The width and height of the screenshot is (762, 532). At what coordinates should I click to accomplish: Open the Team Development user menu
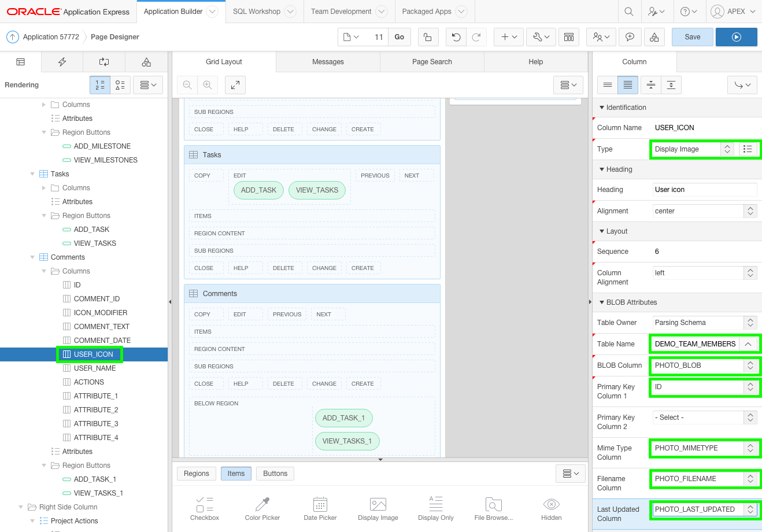point(601,37)
